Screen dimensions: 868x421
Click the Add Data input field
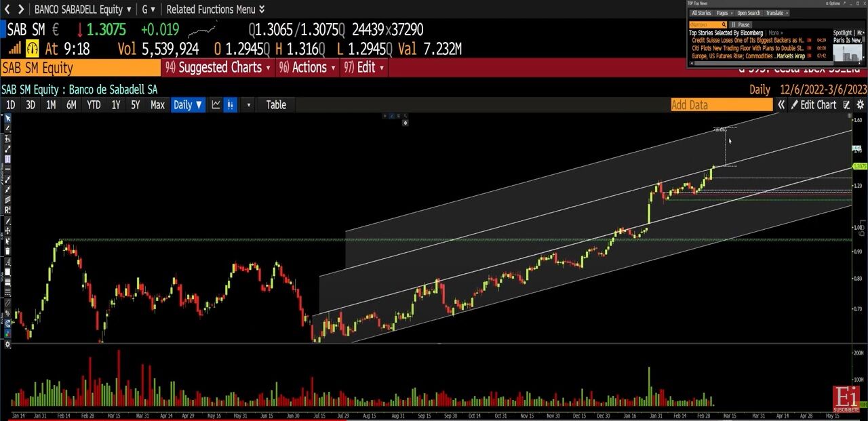722,105
